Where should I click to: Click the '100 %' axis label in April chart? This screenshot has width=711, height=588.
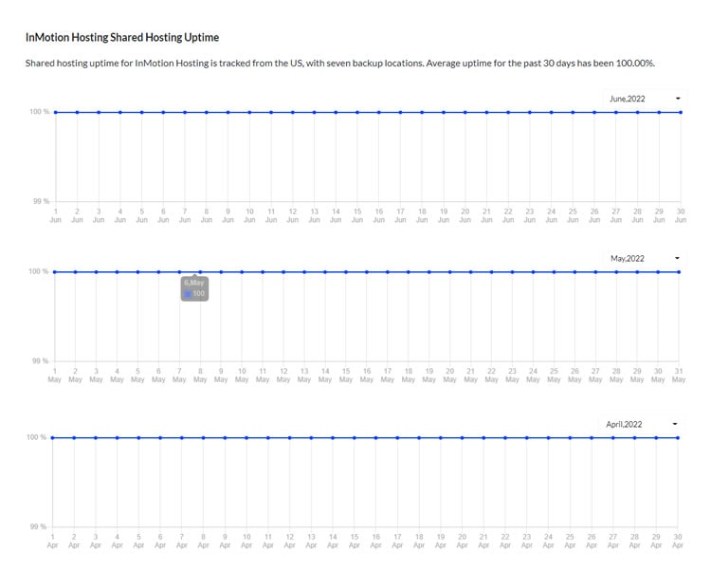click(x=36, y=437)
